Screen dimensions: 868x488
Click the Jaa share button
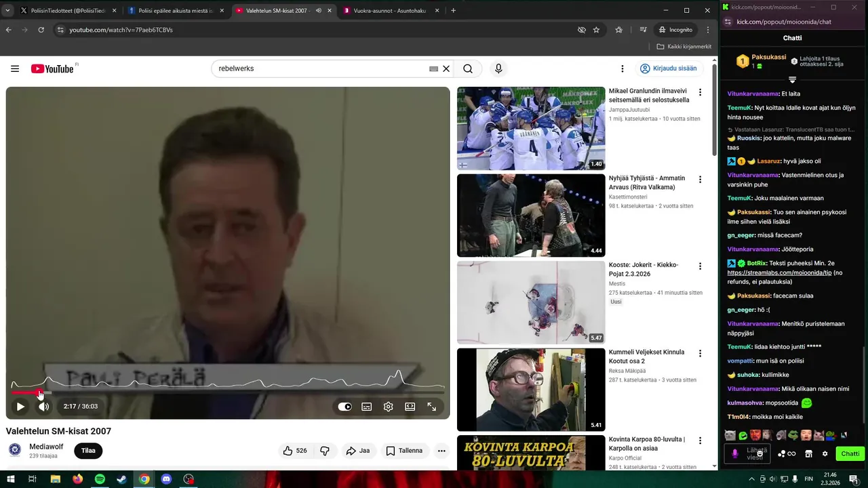[x=358, y=451]
